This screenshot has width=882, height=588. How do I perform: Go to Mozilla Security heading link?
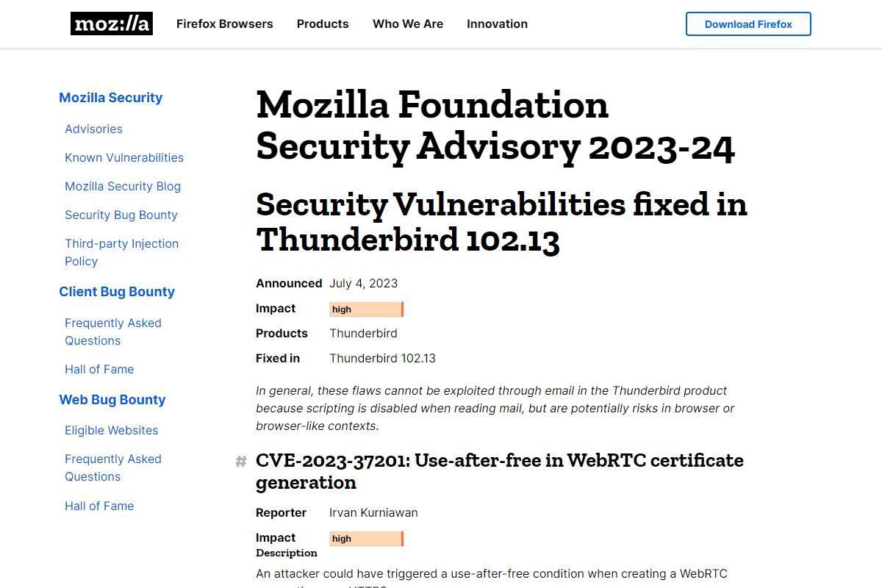(x=111, y=98)
